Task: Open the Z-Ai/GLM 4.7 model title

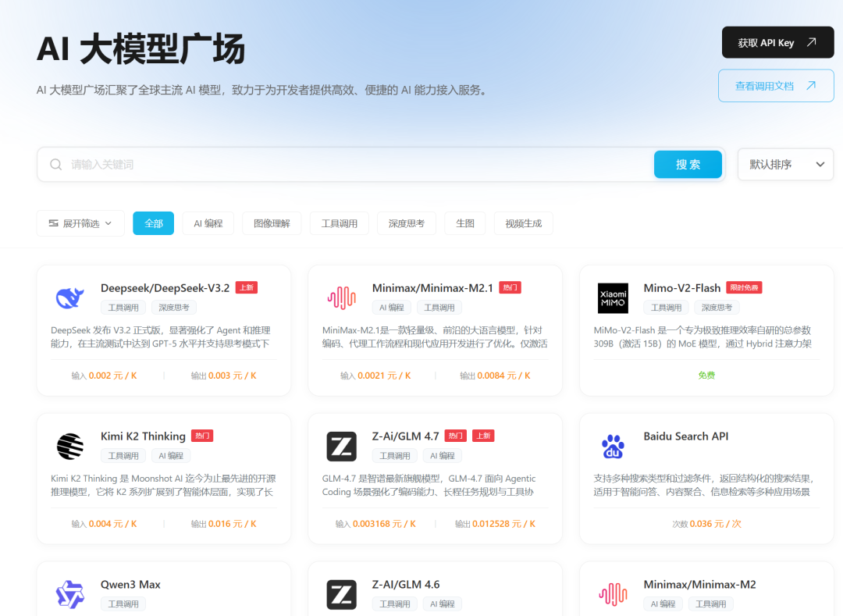Action: (x=405, y=436)
